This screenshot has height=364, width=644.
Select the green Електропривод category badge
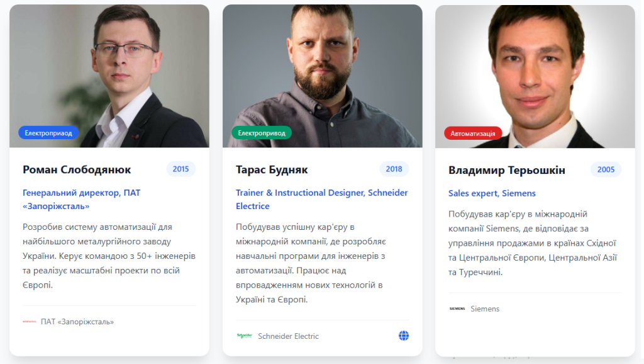pos(262,133)
